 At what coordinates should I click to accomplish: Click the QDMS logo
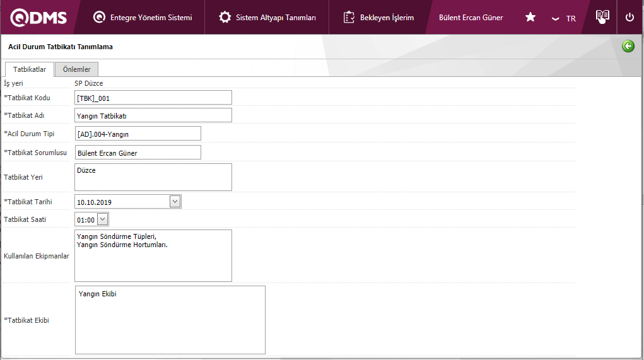pos(39,18)
